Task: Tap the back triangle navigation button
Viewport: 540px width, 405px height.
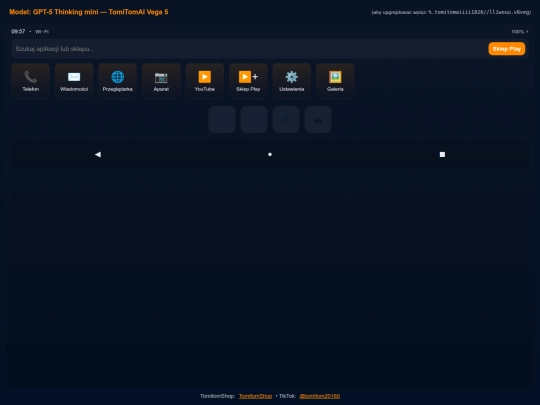Action: [98, 154]
